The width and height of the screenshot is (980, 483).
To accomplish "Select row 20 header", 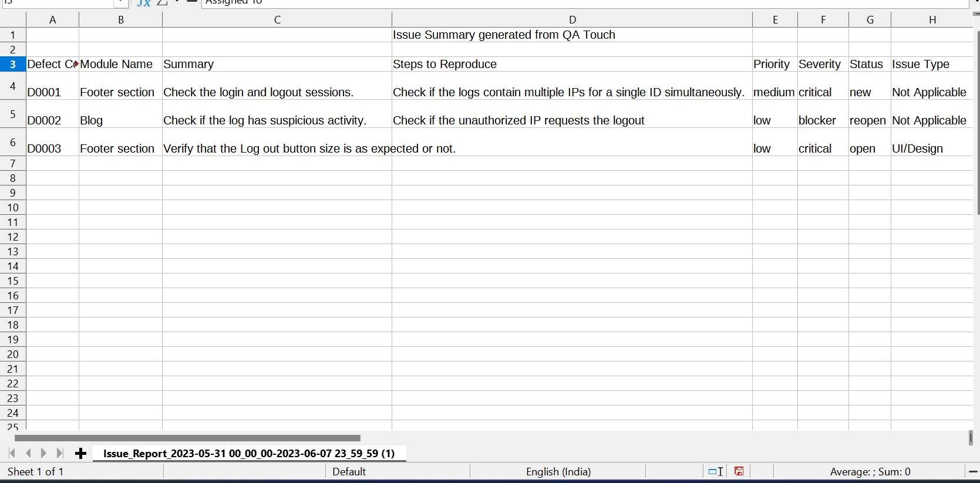I will point(13,354).
